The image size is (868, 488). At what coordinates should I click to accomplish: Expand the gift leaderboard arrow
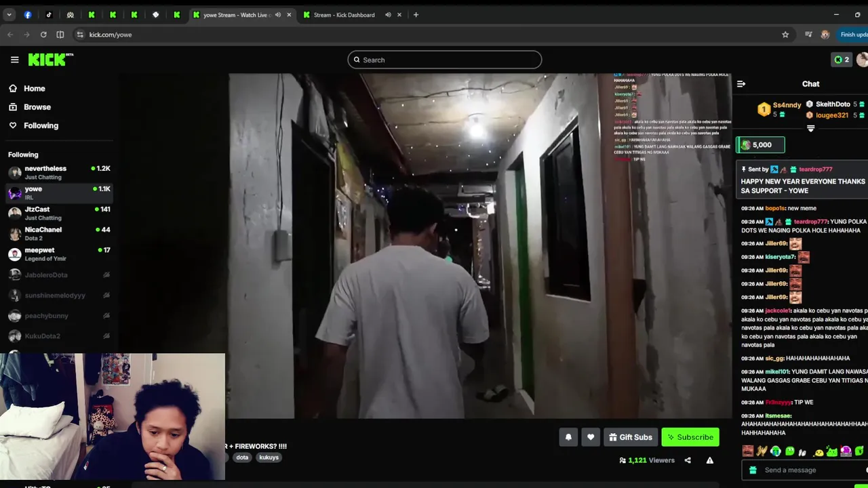810,128
